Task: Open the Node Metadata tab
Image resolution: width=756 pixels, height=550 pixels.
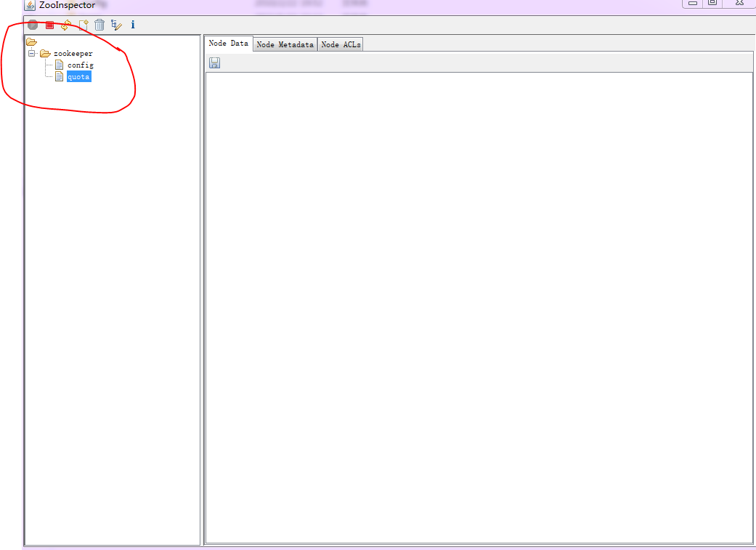Action: (x=285, y=44)
